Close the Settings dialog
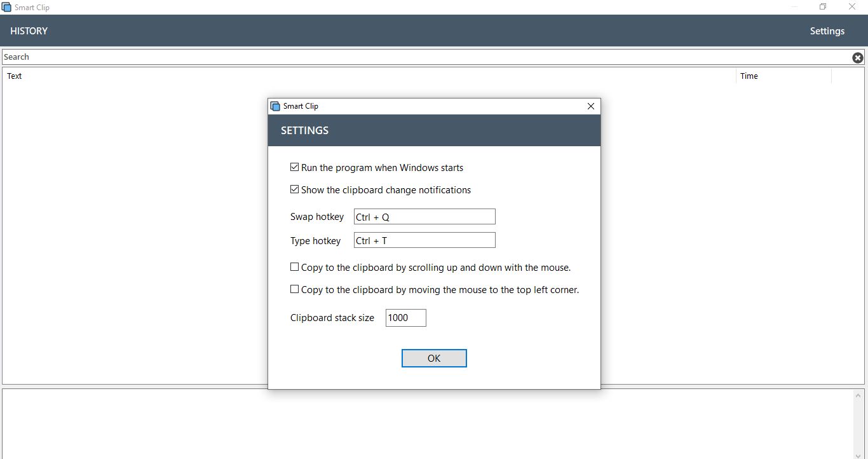Viewport: 868px width, 459px height. tap(591, 106)
